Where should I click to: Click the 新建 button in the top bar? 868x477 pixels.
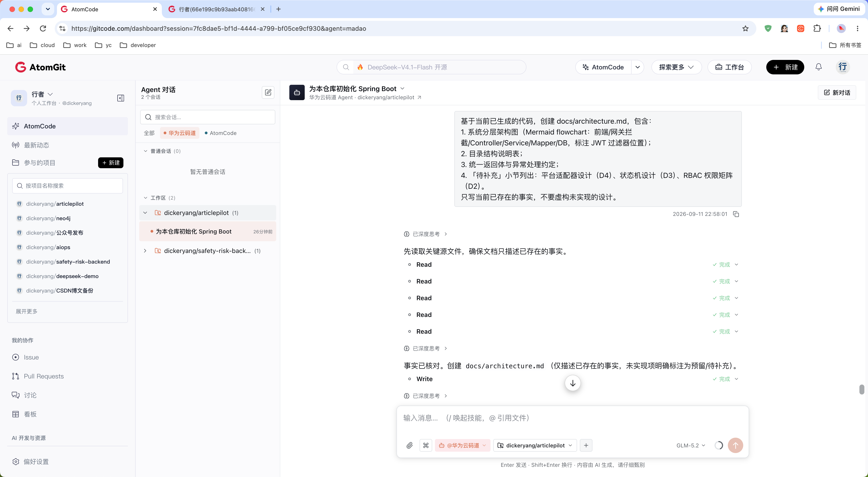tap(785, 67)
